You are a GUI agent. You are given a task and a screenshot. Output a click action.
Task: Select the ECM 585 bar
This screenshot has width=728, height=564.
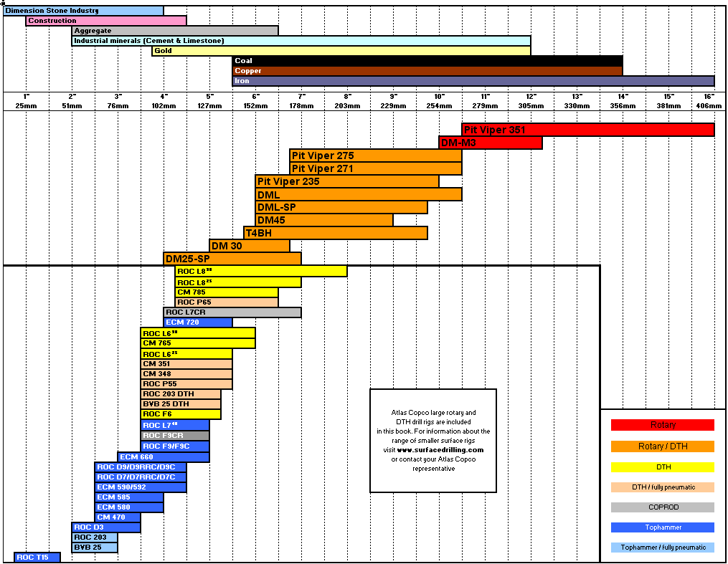[129, 497]
